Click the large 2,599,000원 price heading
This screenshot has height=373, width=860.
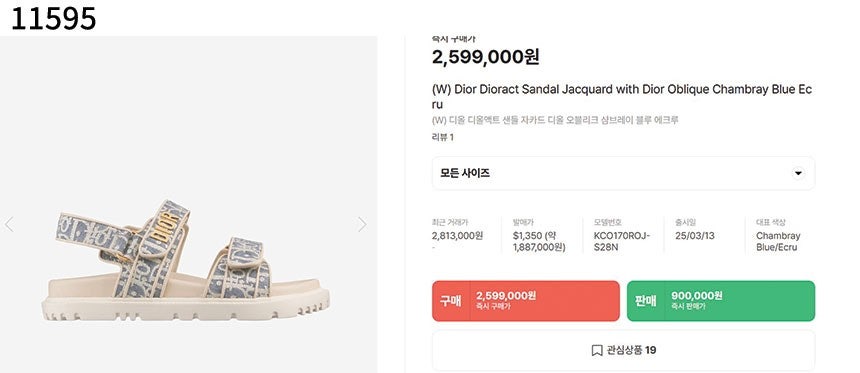(485, 57)
